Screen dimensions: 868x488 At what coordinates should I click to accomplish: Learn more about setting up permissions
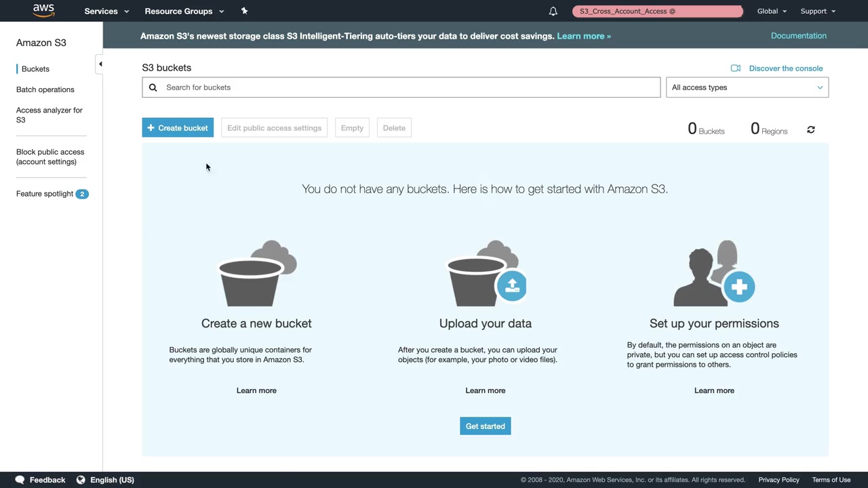(714, 390)
